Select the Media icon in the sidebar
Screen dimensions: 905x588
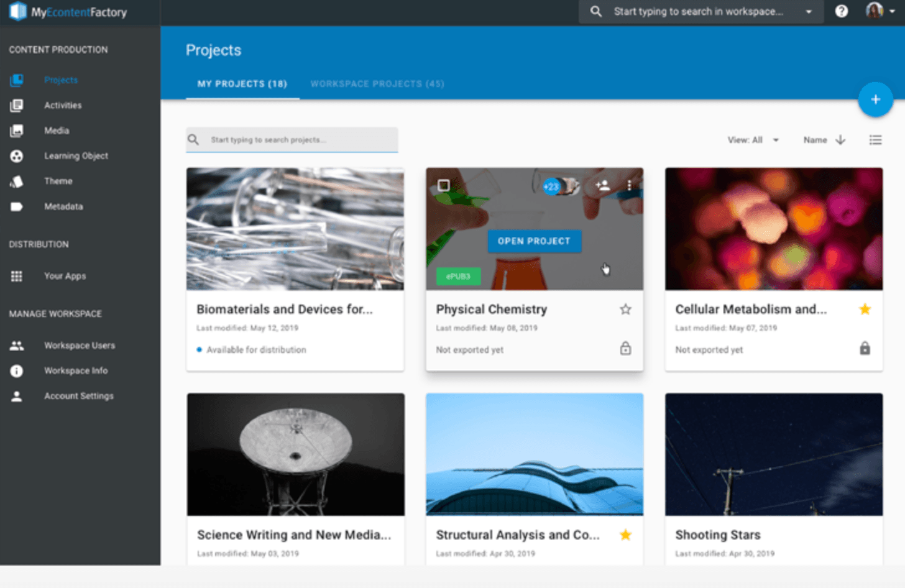tap(17, 131)
